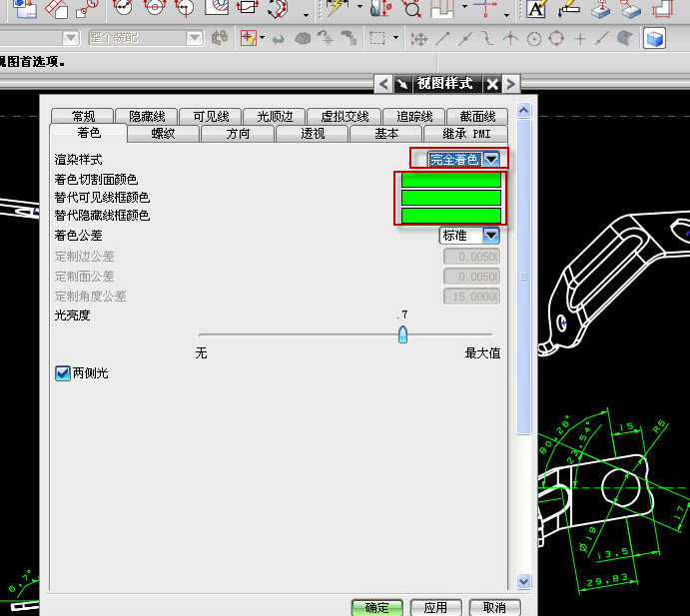Go to next dialog with right arrow
Screen dimensions: 690x616
click(511, 84)
